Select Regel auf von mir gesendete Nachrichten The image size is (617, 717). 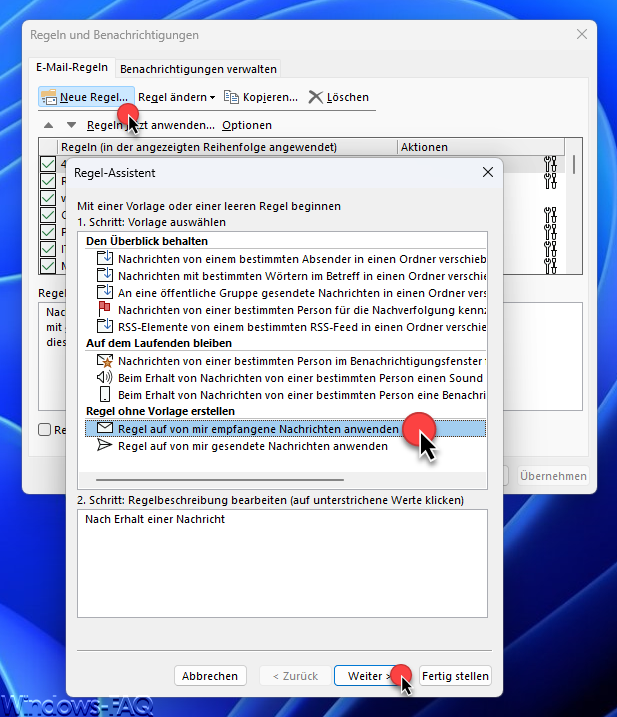point(286,446)
